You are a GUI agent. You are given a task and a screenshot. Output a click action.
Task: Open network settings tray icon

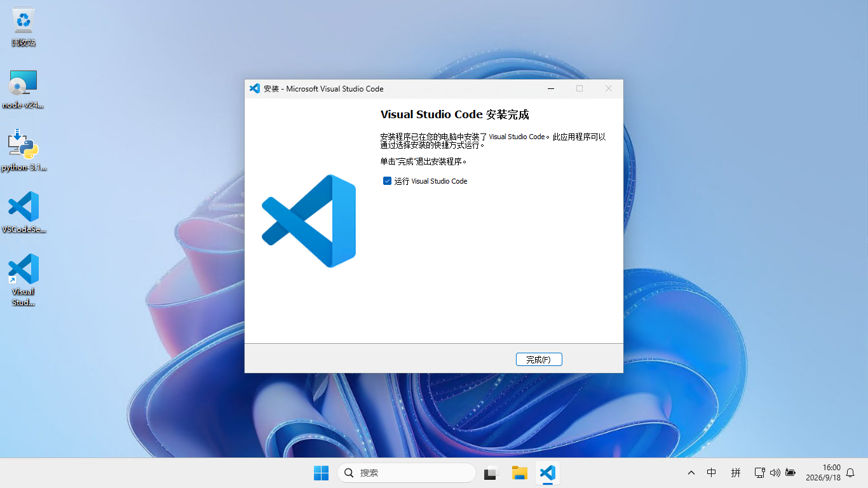[759, 473]
